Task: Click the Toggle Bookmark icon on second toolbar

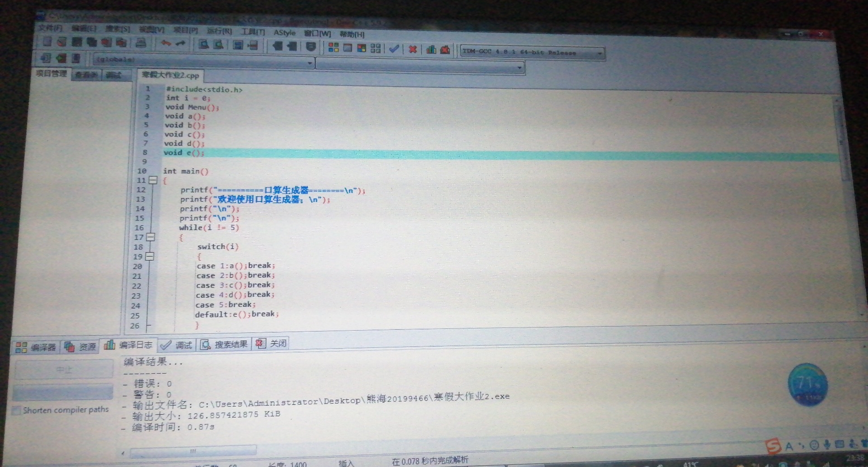Action: (61, 58)
